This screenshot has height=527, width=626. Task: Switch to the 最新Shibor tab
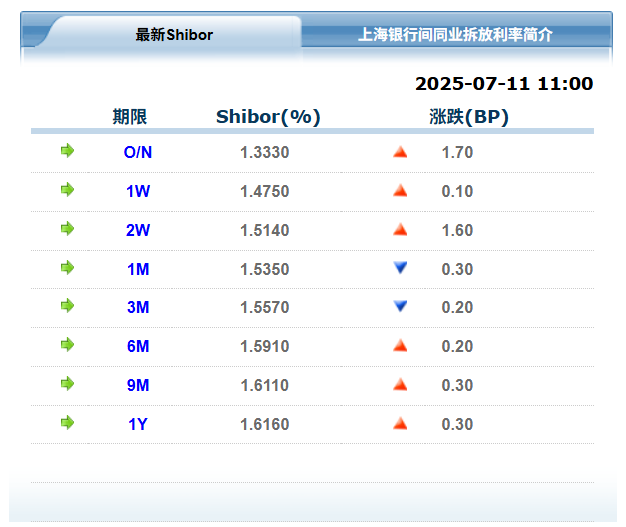[x=174, y=35]
